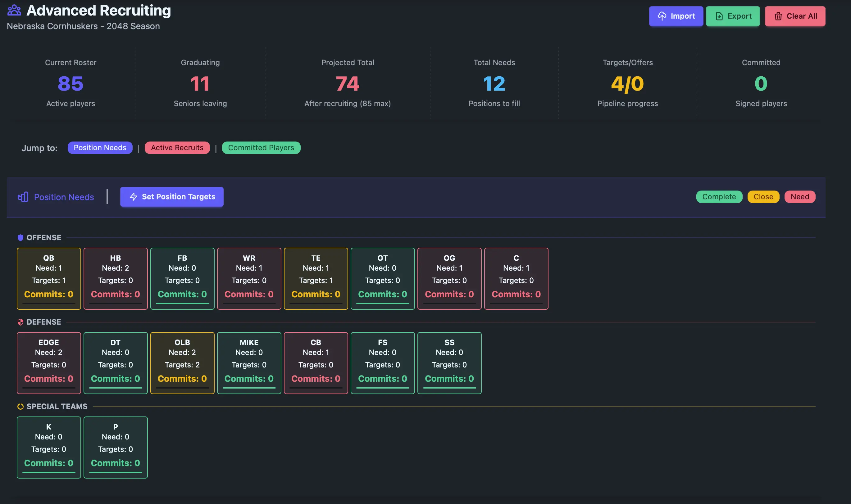Toggle the Need position filter
The image size is (851, 504).
point(799,197)
